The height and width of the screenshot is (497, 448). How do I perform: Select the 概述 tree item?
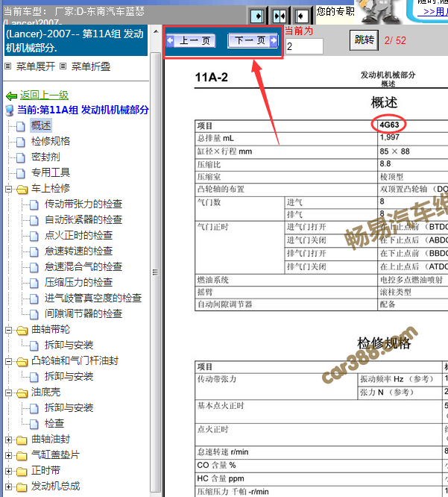(x=41, y=125)
